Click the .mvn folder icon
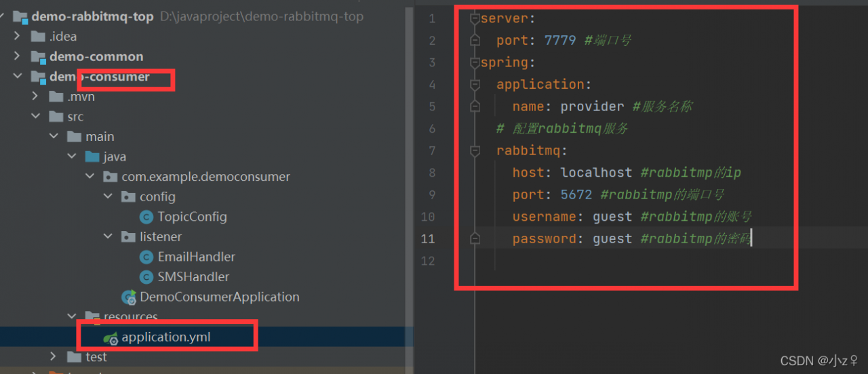 (56, 97)
